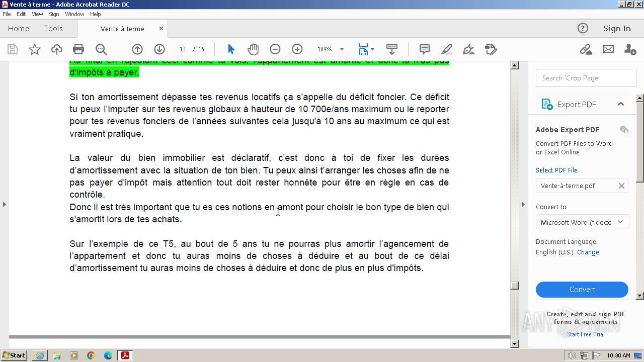Click the Windows Start button

pyautogui.click(x=14, y=355)
